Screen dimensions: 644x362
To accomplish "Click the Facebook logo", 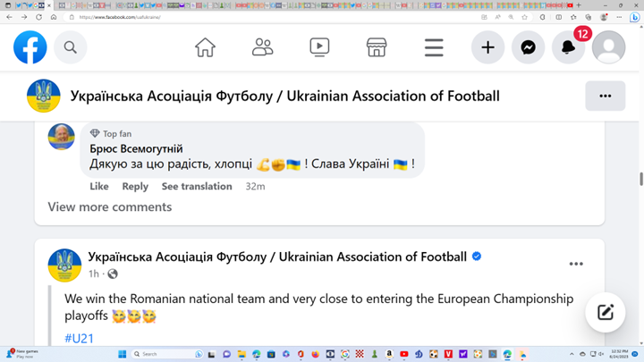I will 30,47.
